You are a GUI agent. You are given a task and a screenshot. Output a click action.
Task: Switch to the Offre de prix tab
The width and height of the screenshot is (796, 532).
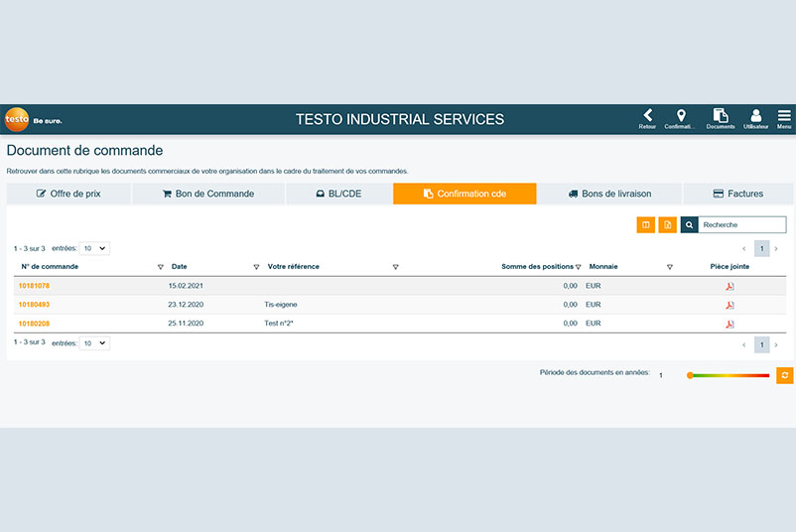(x=68, y=194)
